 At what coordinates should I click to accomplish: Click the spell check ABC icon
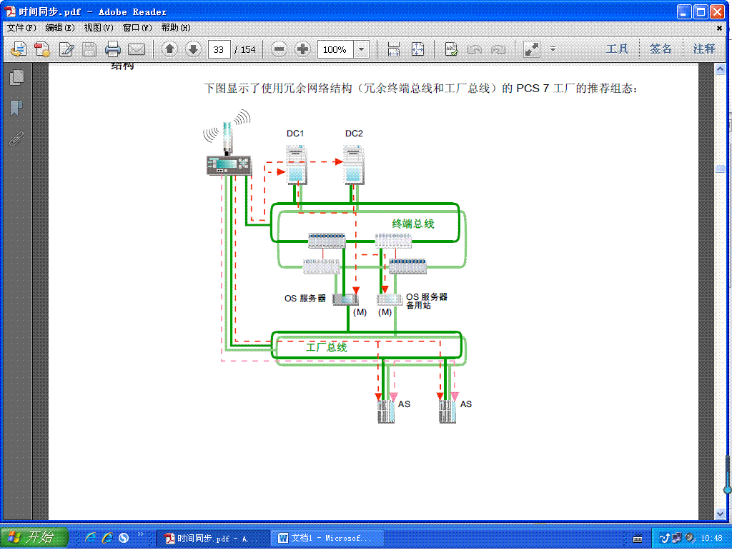tap(451, 49)
